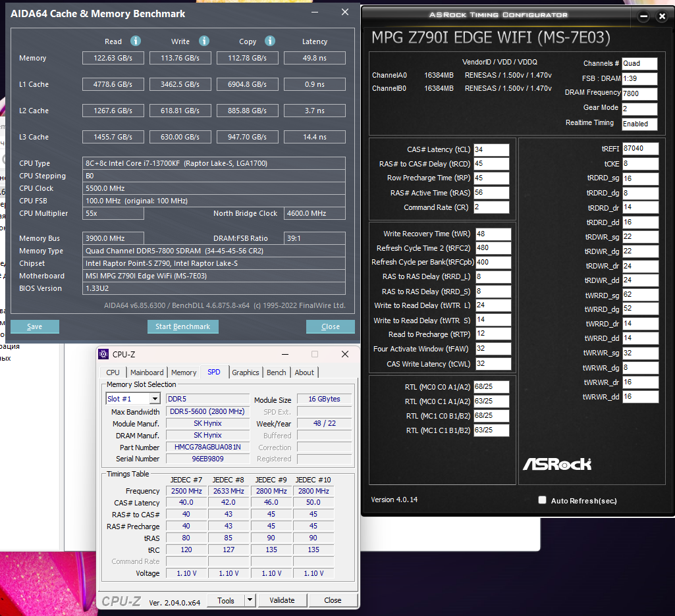Click the tWRRD_sg field showing 62
The image size is (675, 616).
[640, 295]
